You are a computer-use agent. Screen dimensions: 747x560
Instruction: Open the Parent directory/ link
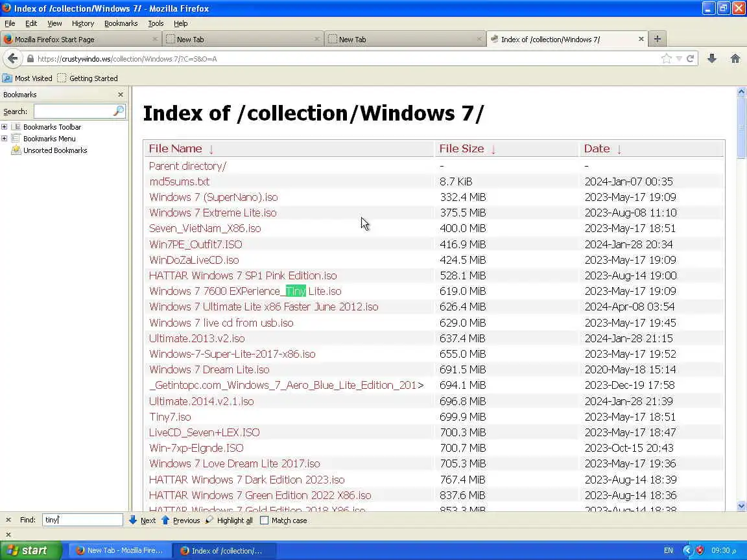click(187, 166)
